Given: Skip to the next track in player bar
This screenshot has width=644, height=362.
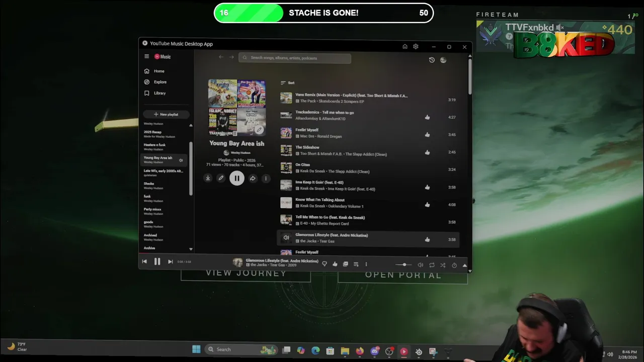Looking at the screenshot, I should point(170,261).
